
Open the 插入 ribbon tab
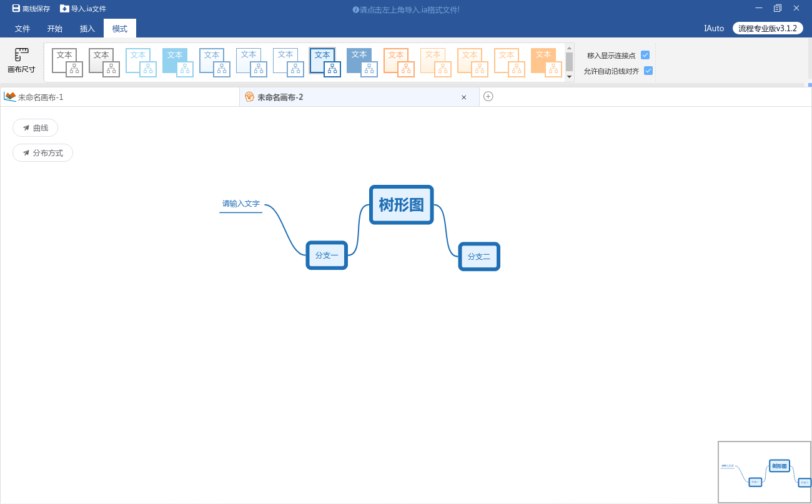click(x=87, y=29)
